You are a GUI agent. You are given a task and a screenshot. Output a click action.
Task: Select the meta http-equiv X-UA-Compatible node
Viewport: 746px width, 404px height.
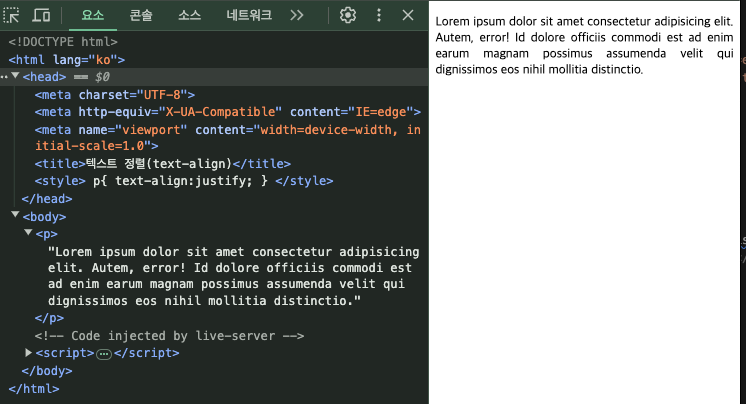[x=227, y=112]
